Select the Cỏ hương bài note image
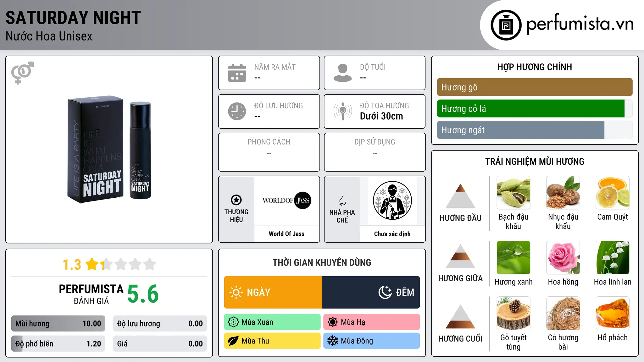The image size is (644, 362). (563, 313)
